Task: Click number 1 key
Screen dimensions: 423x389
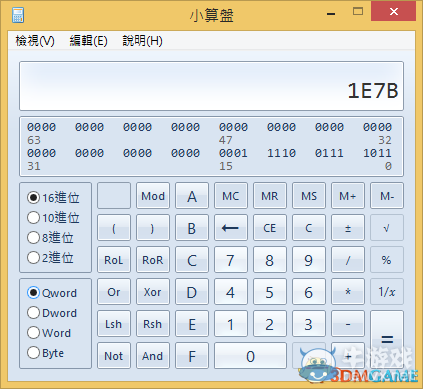Action: (231, 324)
